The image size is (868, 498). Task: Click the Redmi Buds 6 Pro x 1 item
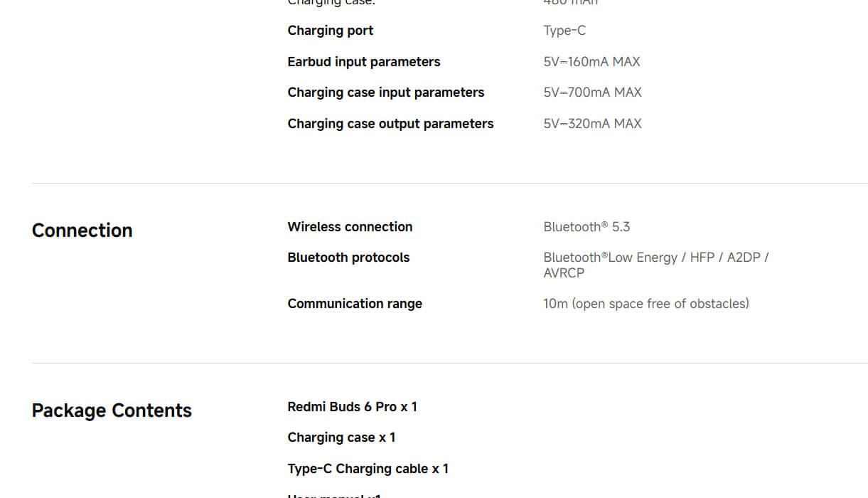point(352,407)
